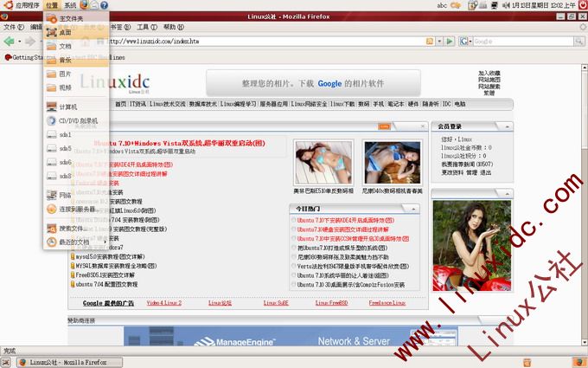Click the network monitor tray icon
Image resolution: width=588 pixels, height=368 pixels.
click(x=492, y=5)
